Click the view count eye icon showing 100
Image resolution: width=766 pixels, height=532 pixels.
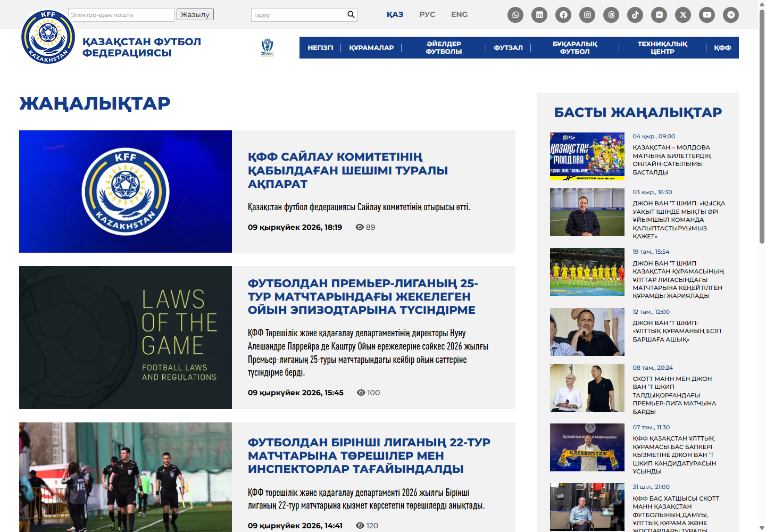pyautogui.click(x=361, y=393)
